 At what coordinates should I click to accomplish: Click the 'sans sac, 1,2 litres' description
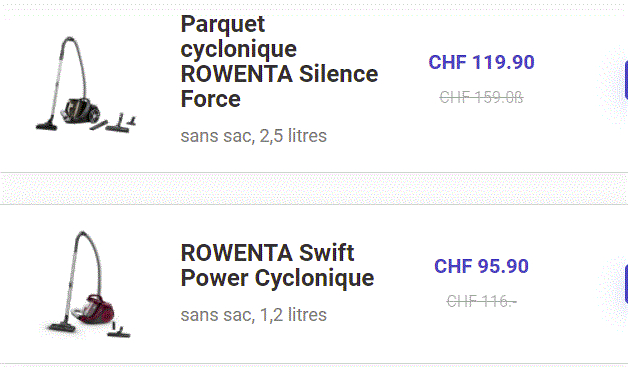point(254,315)
